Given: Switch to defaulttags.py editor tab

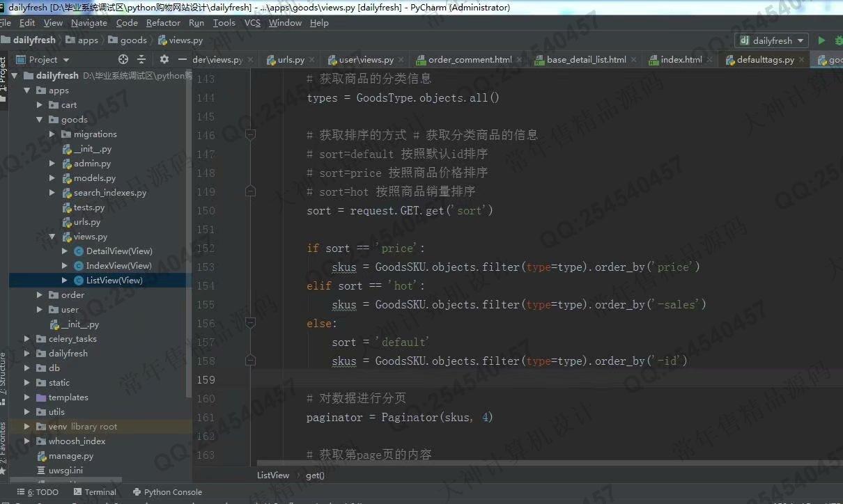Looking at the screenshot, I should 764,60.
